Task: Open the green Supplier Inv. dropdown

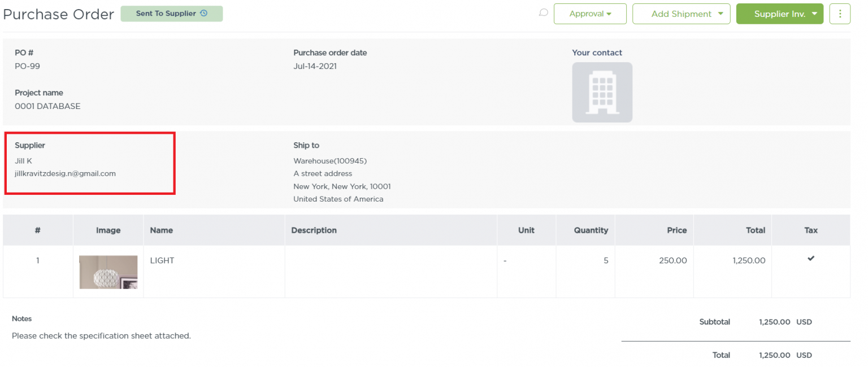Action: (x=780, y=14)
